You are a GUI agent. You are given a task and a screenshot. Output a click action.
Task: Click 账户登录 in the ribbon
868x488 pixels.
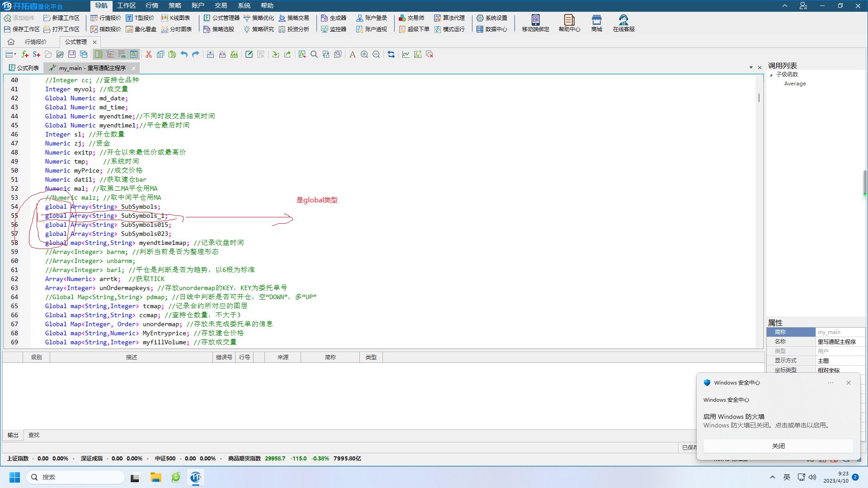pos(372,18)
